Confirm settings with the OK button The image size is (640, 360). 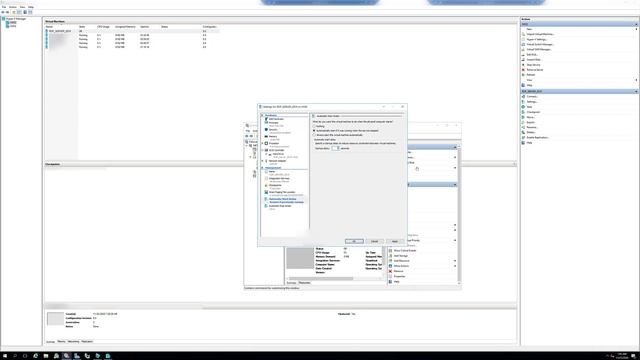click(x=354, y=241)
